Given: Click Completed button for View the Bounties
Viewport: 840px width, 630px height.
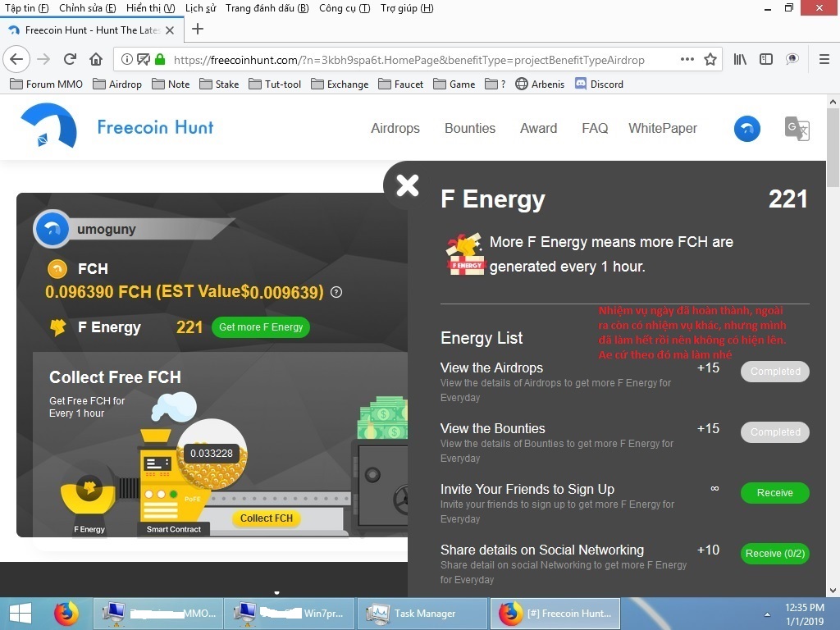Looking at the screenshot, I should 774,431.
